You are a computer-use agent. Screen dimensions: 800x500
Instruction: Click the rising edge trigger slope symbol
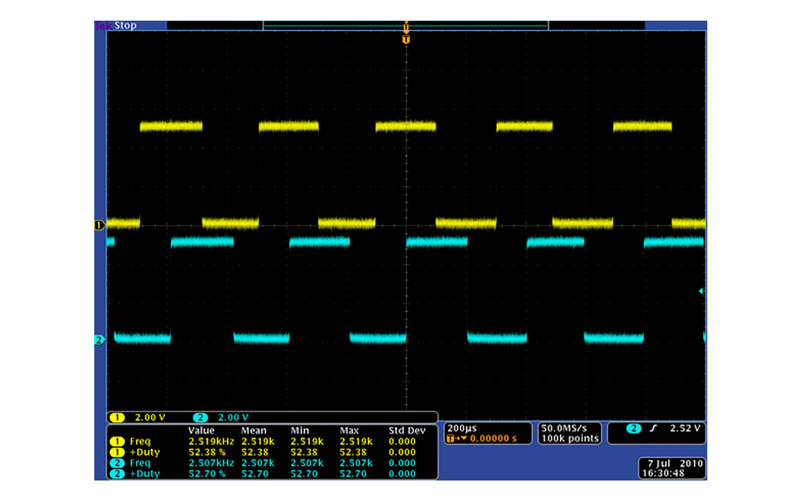click(653, 429)
